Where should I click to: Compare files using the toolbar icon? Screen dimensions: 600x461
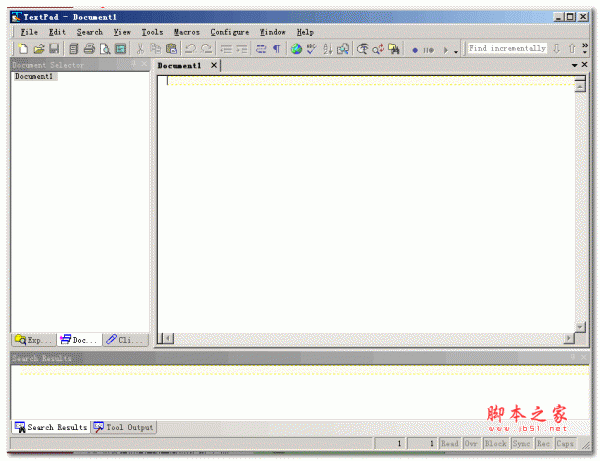coord(343,49)
